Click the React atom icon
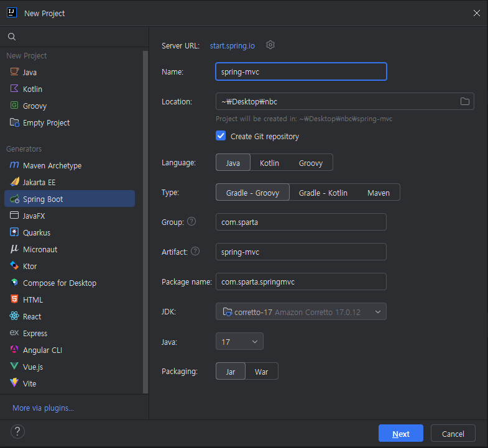 tap(14, 316)
